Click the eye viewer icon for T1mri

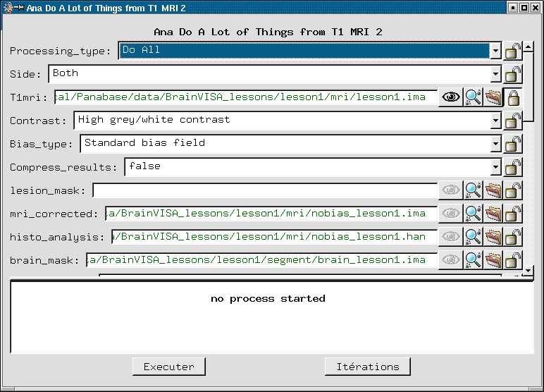(x=450, y=97)
